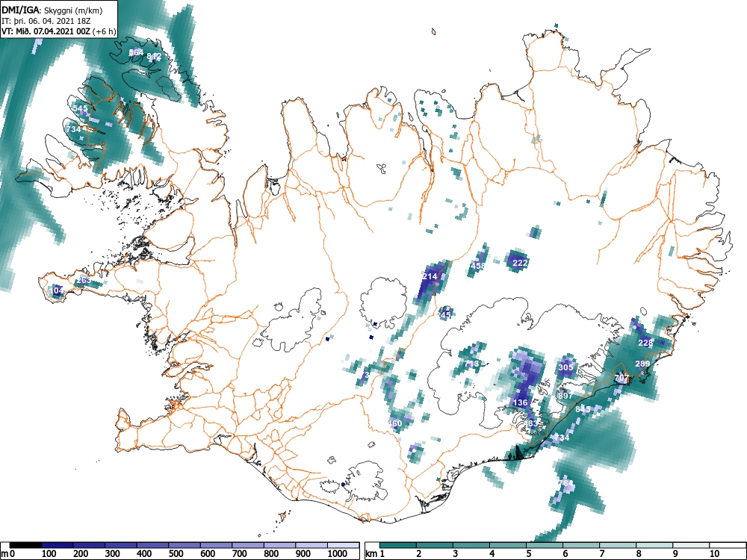
Task: Click the '500' label on the metre scale
Action: 176,553
